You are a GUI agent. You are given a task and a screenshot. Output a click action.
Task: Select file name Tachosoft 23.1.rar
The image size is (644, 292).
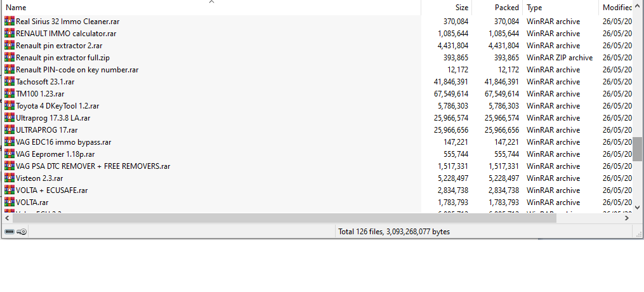[45, 82]
